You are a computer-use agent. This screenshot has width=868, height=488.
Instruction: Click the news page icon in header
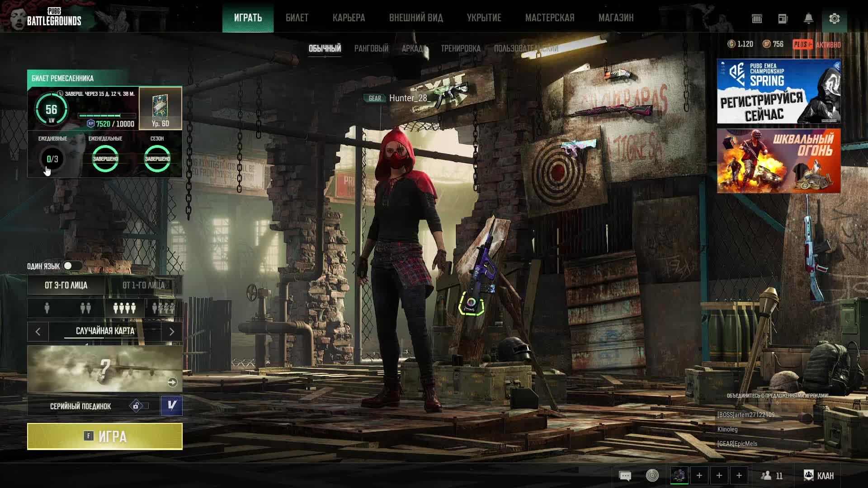pyautogui.click(x=783, y=19)
